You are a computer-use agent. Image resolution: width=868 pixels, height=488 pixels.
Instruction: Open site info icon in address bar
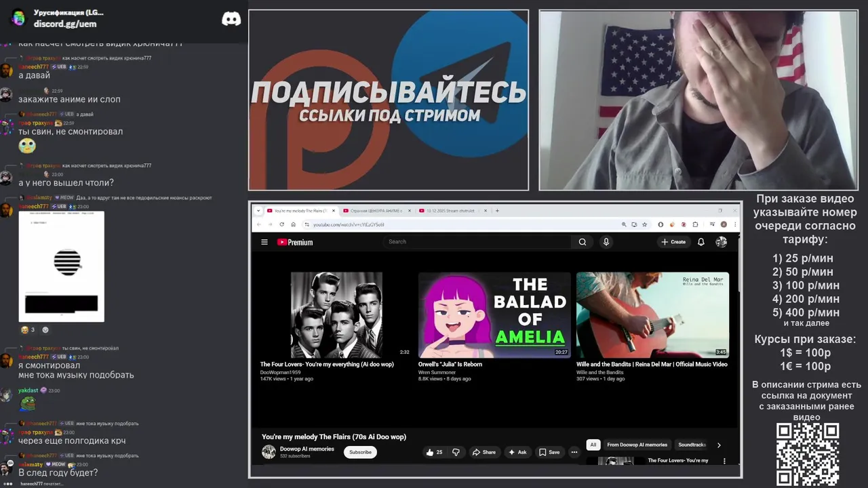307,224
